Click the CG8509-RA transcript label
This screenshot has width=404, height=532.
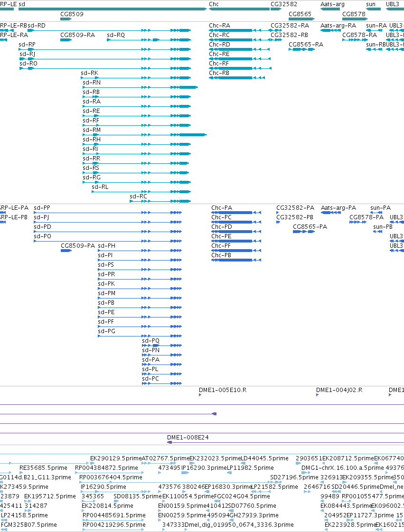pos(78,35)
